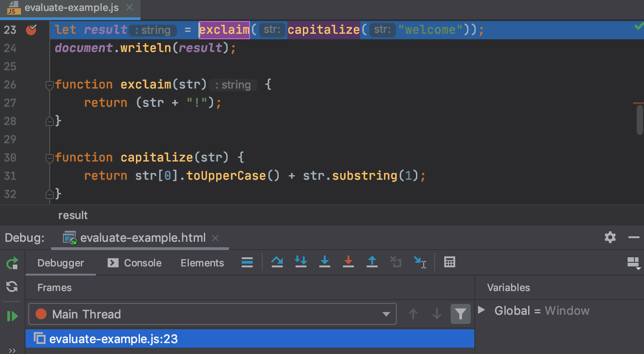The image size is (644, 354).
Task: Switch to the Elements tab
Action: coord(202,263)
